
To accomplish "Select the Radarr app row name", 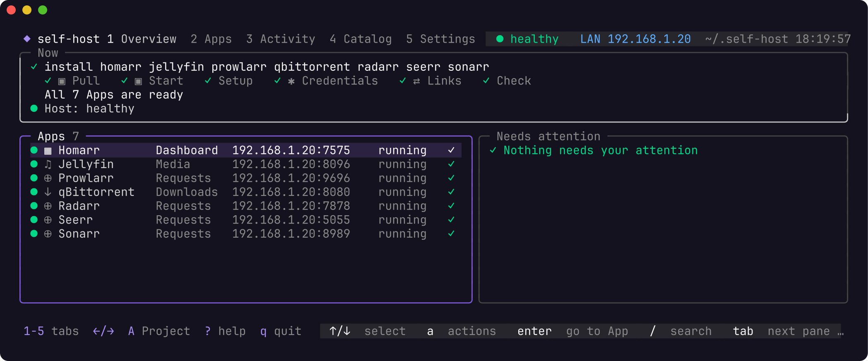I will tap(79, 206).
